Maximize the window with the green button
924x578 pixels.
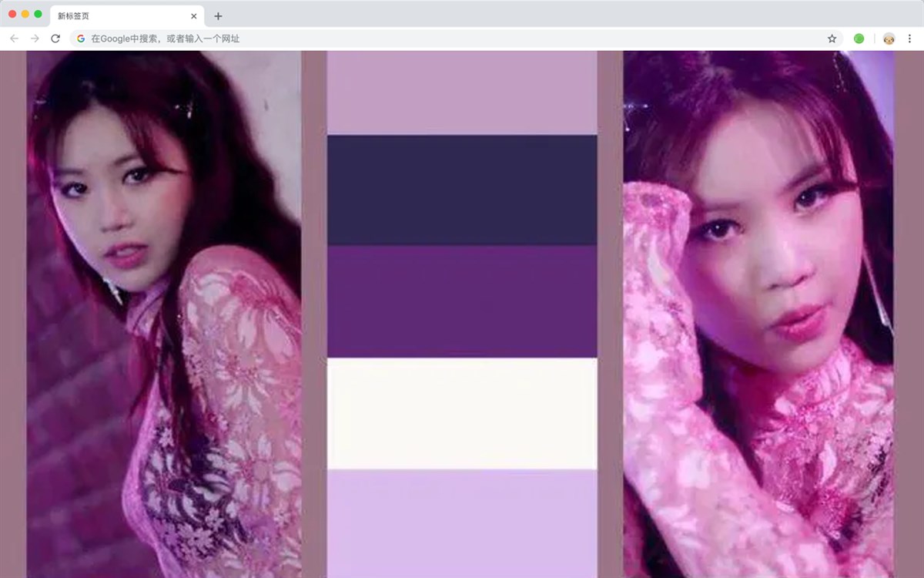pyautogui.click(x=38, y=14)
